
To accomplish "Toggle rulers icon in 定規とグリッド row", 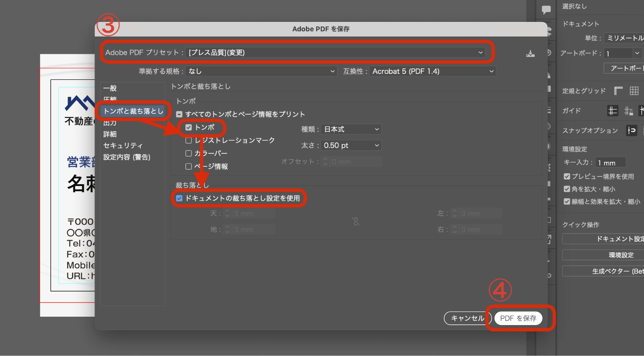I will click(618, 91).
